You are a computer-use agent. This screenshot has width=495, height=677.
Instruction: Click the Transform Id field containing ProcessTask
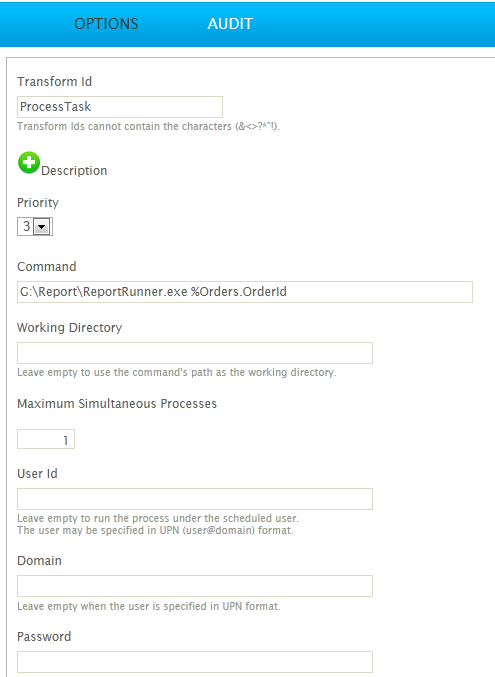click(x=120, y=107)
